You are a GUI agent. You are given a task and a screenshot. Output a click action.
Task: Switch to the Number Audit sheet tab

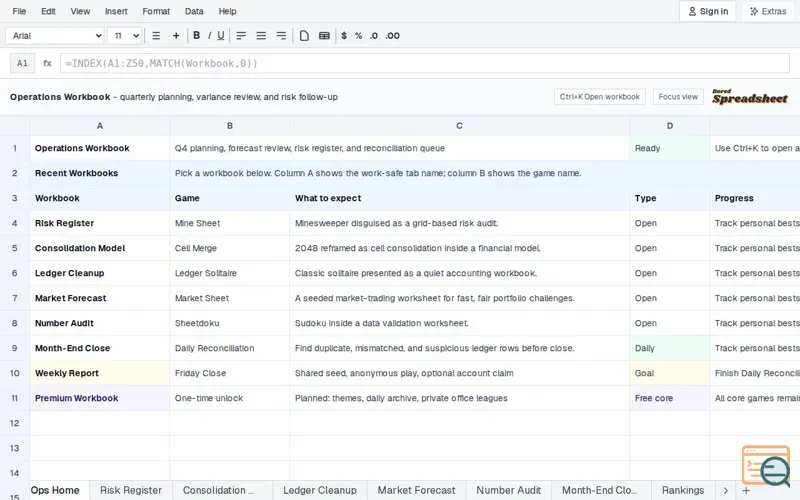coord(509,490)
